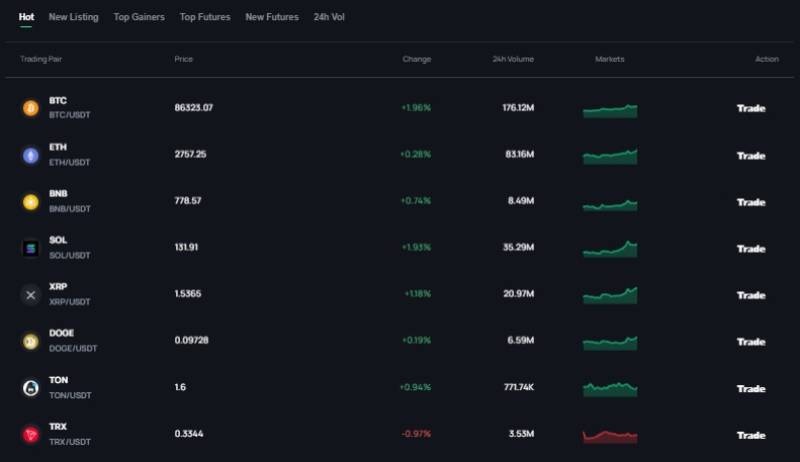800x462 pixels.
Task: Open the ETH market sparkline chart
Action: pos(610,157)
